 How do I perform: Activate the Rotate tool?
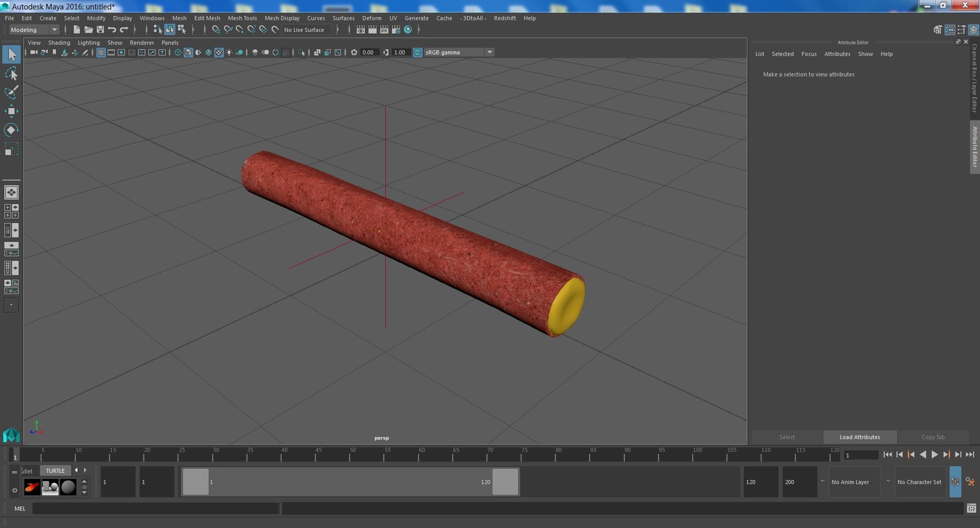coord(11,130)
